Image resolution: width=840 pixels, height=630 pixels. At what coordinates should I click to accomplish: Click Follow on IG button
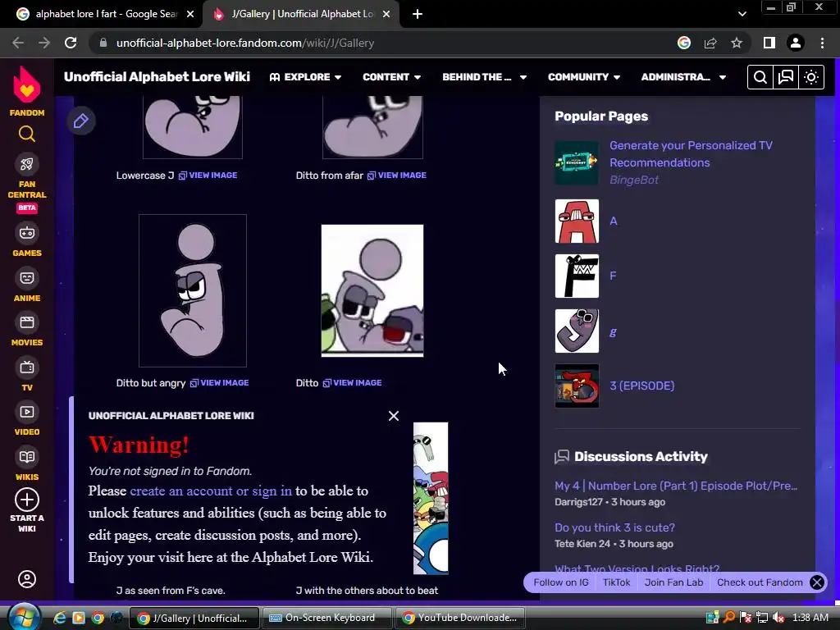561,582
